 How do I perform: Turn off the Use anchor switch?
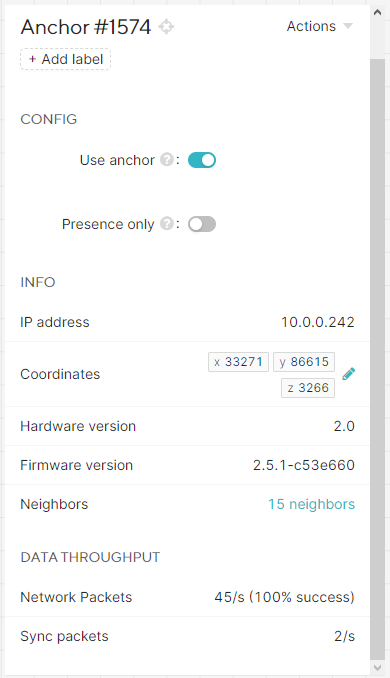(202, 160)
